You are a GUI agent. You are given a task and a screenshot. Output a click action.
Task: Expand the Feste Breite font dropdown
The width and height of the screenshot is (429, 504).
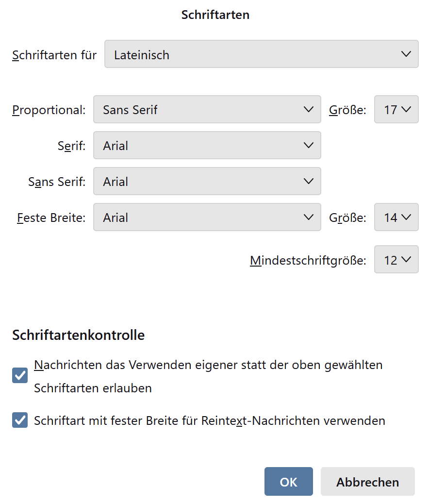[x=207, y=217]
